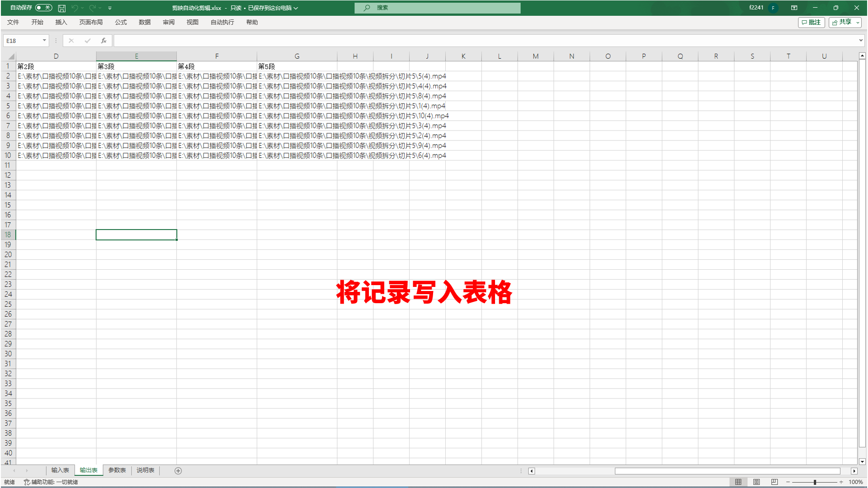Switch to 输入表 sheet tab
Screen dimensions: 868x488
click(x=60, y=471)
